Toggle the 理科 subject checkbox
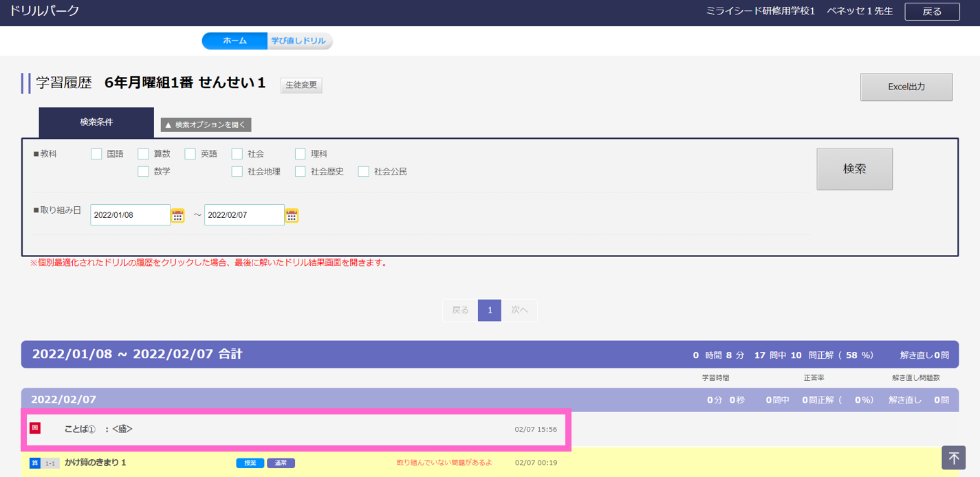The image size is (980, 477). (x=301, y=154)
